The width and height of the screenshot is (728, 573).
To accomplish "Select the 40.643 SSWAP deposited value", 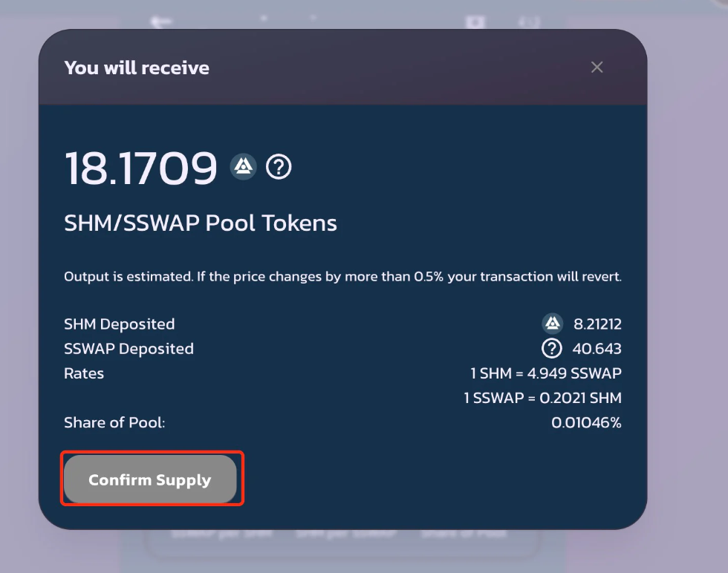I will pos(597,349).
